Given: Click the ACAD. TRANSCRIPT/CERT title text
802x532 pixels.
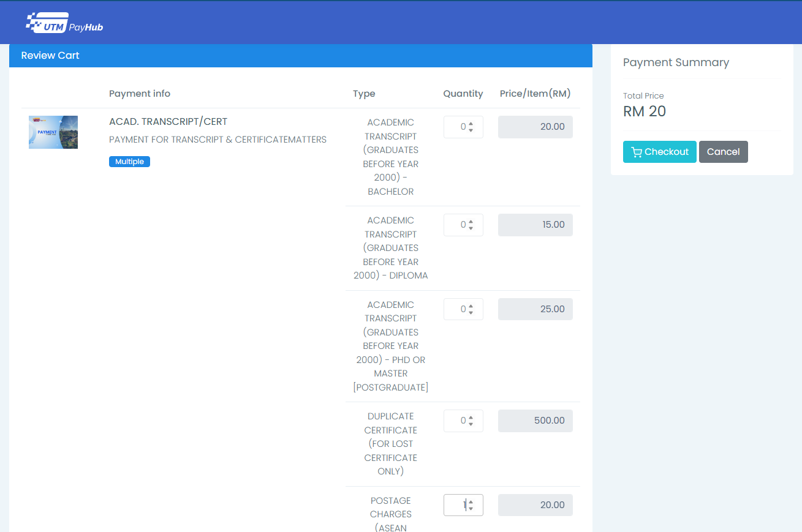Looking at the screenshot, I should (x=168, y=122).
